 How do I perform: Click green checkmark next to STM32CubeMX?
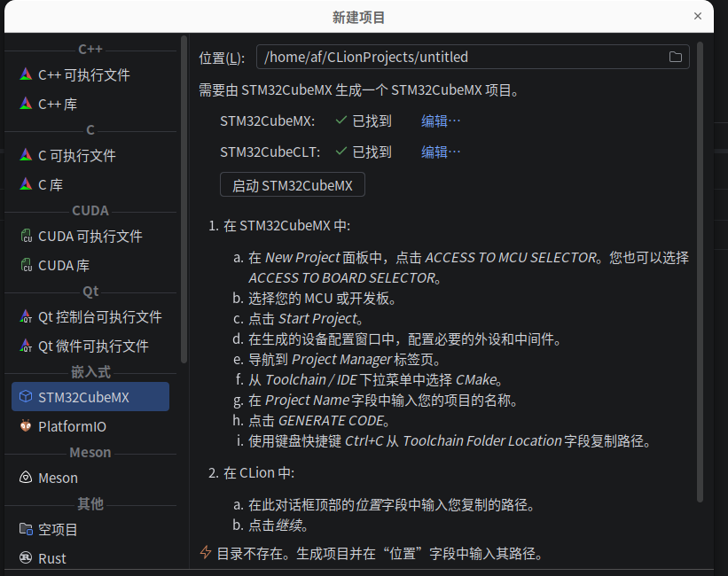coord(341,121)
